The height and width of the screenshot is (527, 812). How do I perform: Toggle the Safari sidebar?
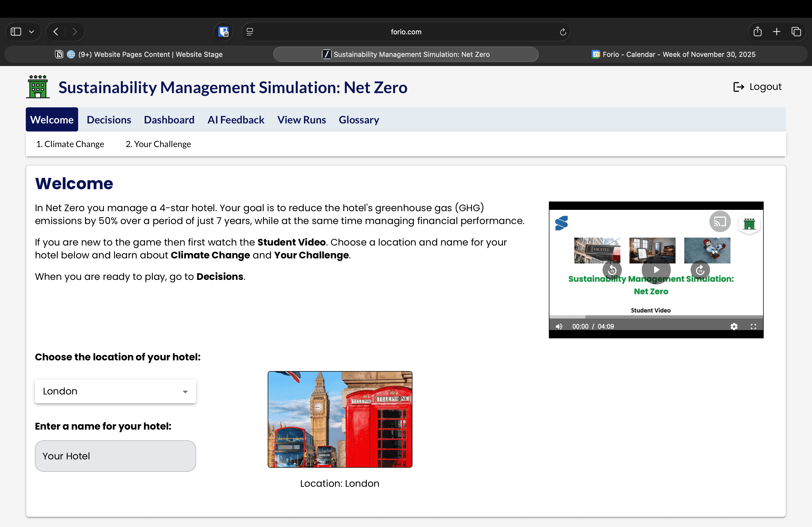point(16,32)
